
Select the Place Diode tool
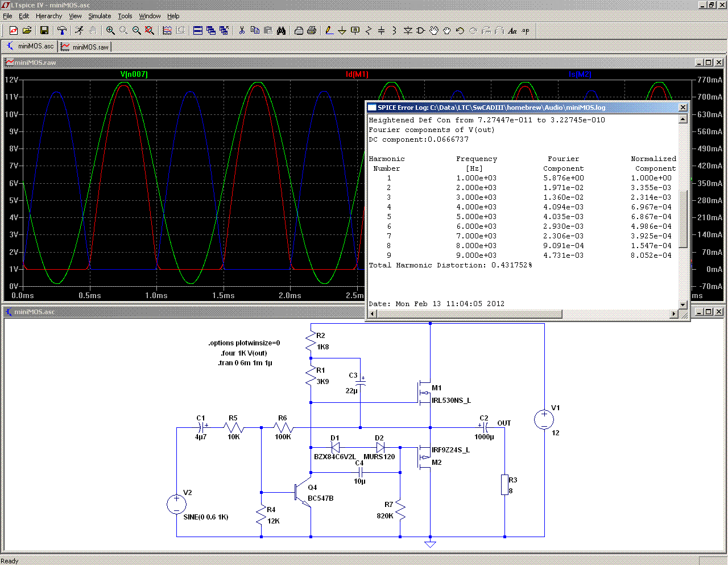tap(407, 31)
